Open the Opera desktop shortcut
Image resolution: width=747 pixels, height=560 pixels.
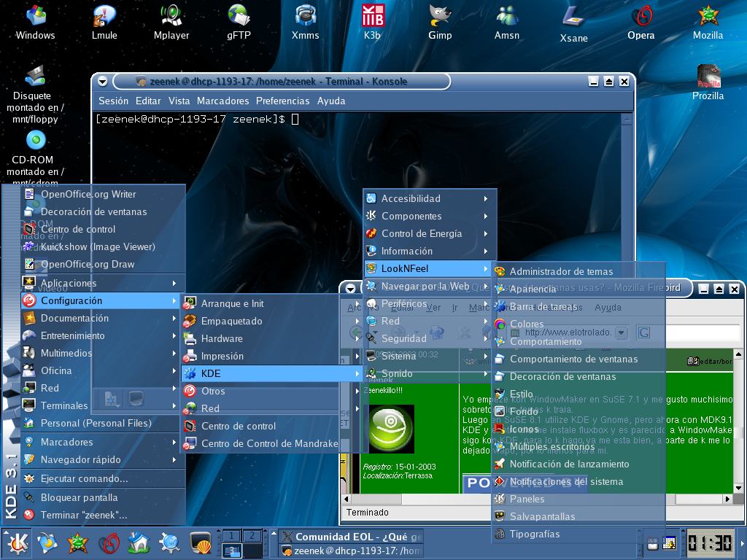pos(641,18)
